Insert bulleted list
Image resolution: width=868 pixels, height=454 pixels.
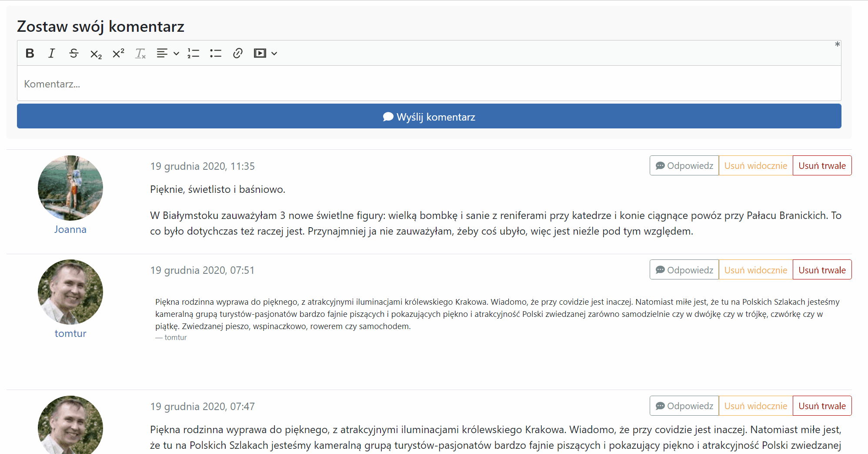(x=215, y=53)
